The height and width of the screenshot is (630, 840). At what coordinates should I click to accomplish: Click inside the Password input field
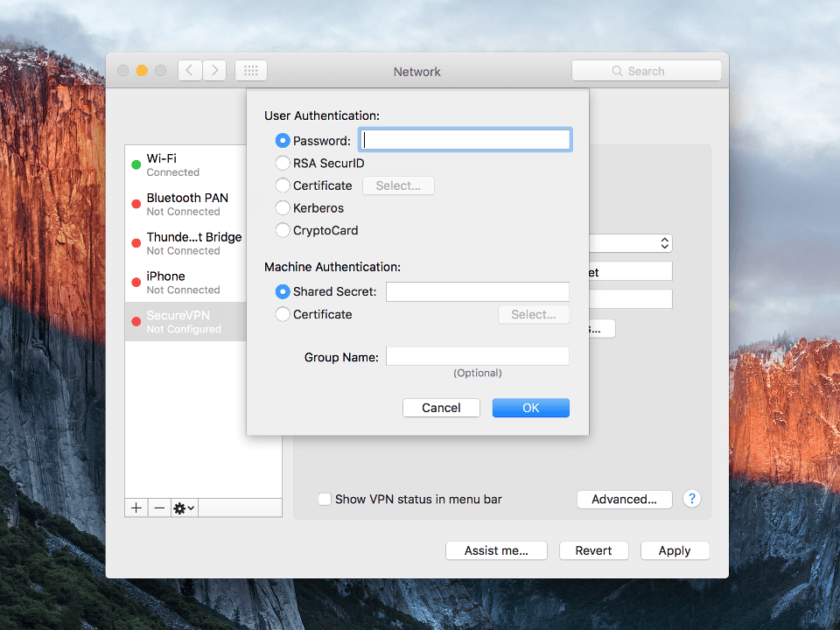coord(465,139)
